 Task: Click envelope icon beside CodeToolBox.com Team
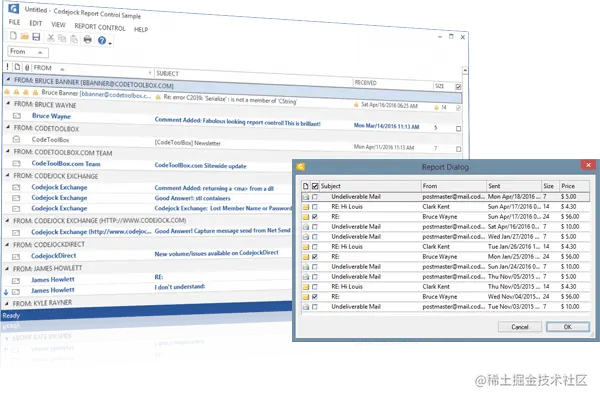16,163
